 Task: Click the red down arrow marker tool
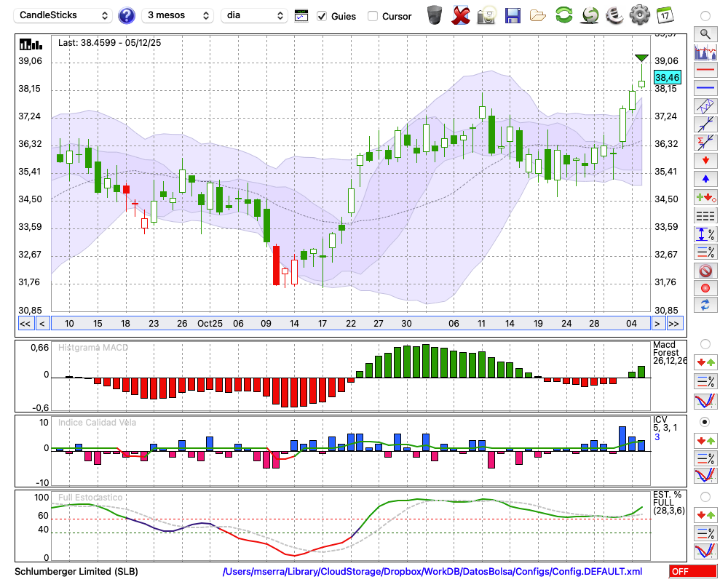pyautogui.click(x=705, y=160)
